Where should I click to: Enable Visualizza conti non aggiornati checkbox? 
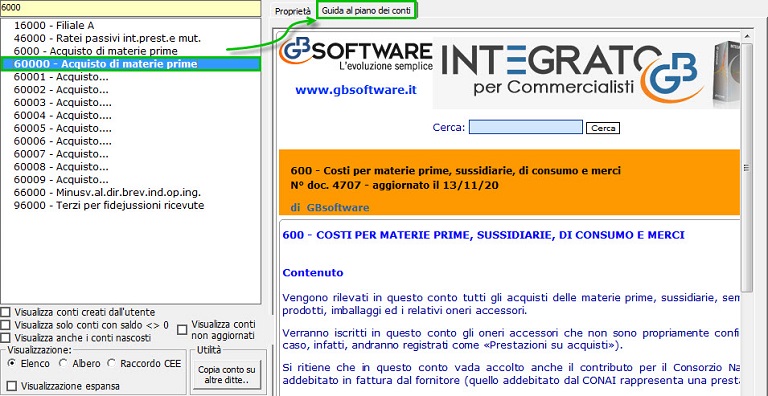[182, 330]
